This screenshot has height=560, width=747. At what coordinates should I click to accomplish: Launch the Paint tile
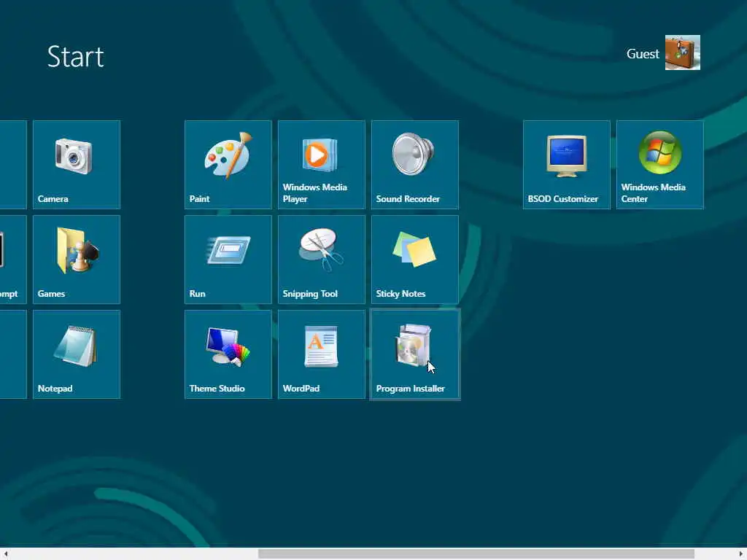[228, 165]
